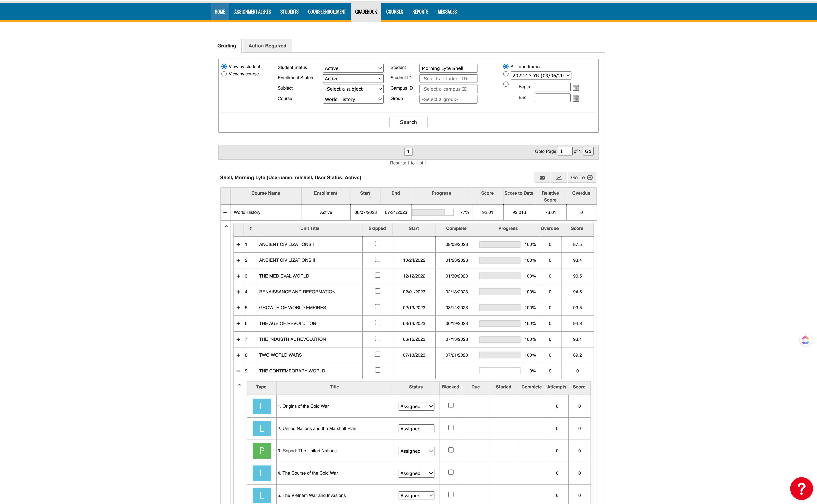
Task: Click the P project icon for Report: The United Nations
Action: 262,451
